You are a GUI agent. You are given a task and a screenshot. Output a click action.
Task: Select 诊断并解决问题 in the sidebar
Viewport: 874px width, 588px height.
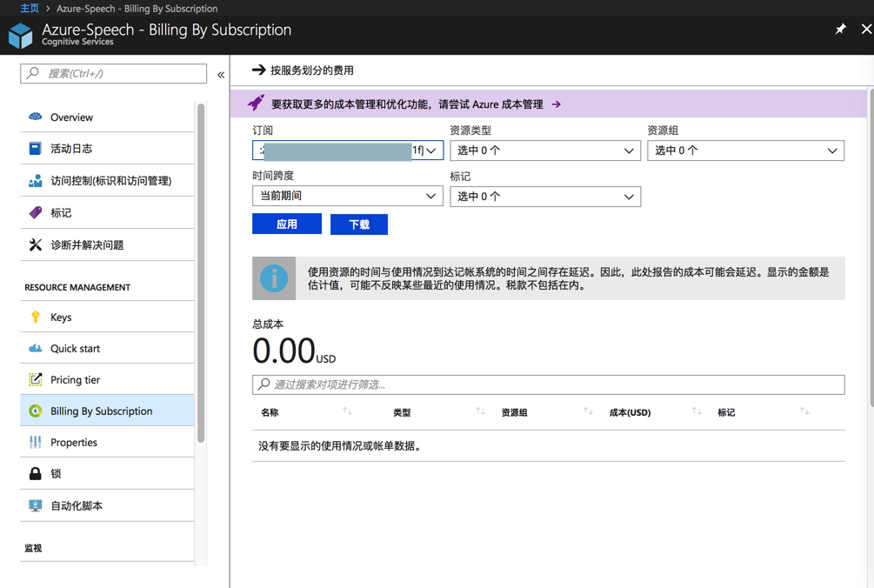[107, 244]
